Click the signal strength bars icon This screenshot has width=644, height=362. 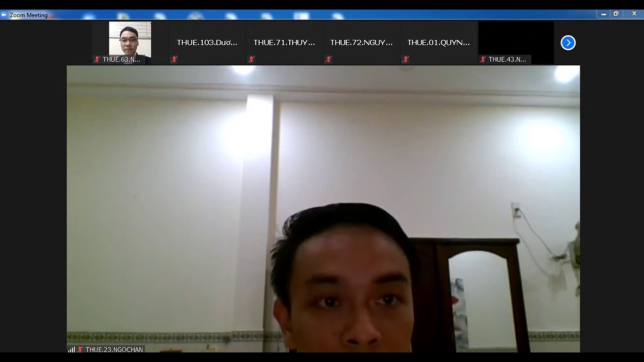click(71, 349)
